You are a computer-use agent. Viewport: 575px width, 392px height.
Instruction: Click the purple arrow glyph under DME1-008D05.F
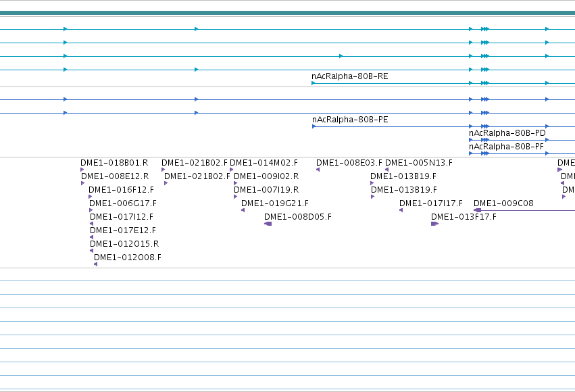pyautogui.click(x=268, y=224)
